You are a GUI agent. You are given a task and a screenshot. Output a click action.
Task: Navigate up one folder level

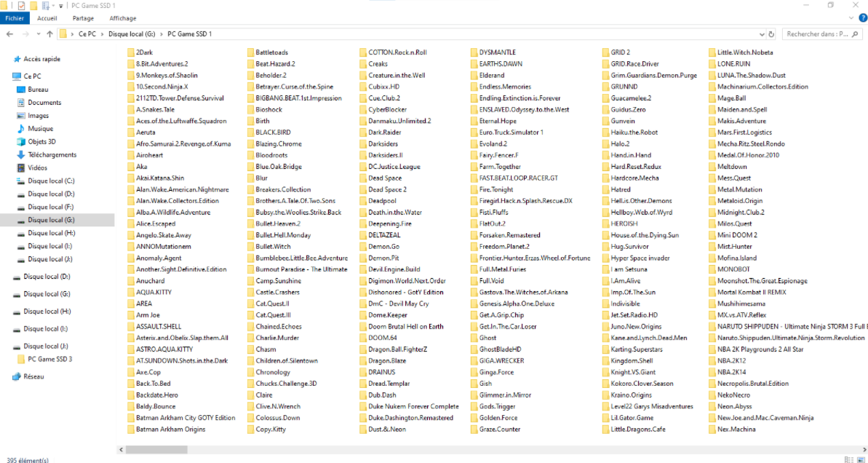(x=49, y=34)
